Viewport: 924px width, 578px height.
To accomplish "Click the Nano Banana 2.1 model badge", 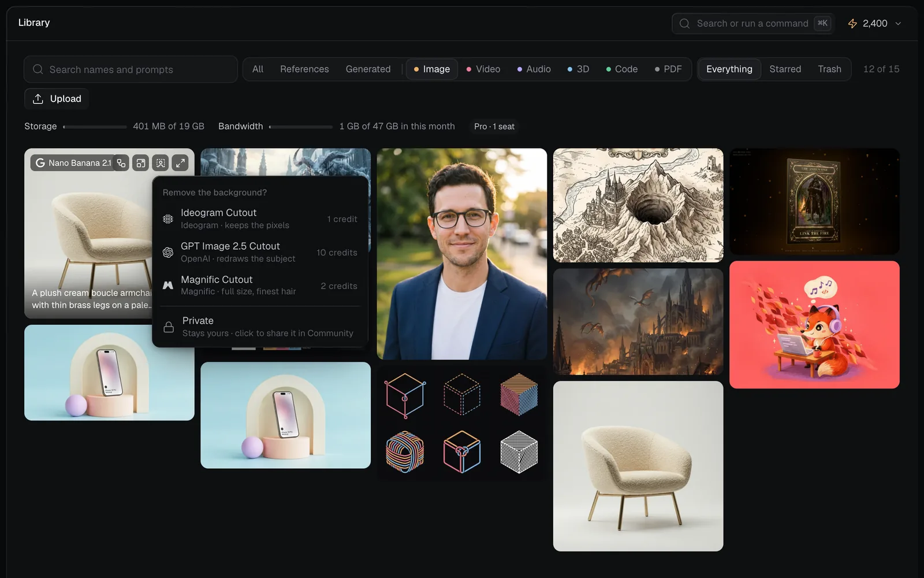I will (73, 163).
